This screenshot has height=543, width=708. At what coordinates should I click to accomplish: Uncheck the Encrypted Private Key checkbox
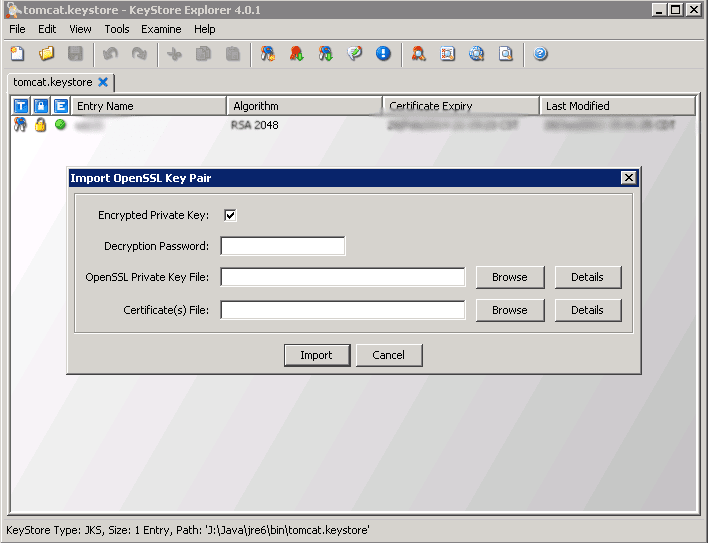click(230, 215)
